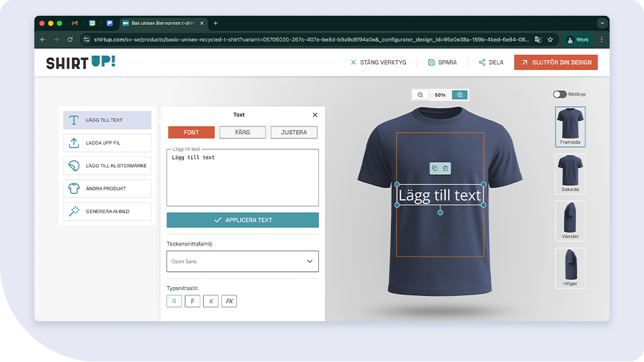
Task: Click the translate page icon
Action: [x=538, y=40]
